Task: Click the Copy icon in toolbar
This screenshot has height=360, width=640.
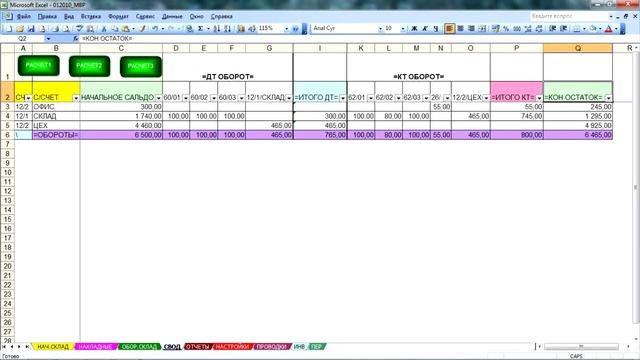Action: [x=115, y=29]
